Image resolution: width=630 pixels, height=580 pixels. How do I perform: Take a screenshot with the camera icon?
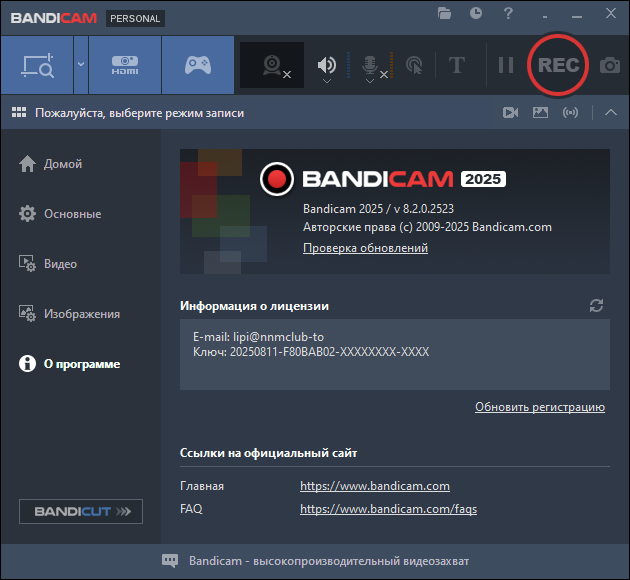[610, 65]
